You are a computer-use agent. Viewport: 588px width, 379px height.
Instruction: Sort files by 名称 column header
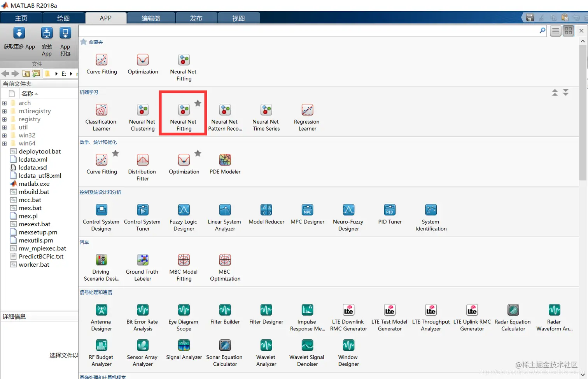tap(30, 94)
